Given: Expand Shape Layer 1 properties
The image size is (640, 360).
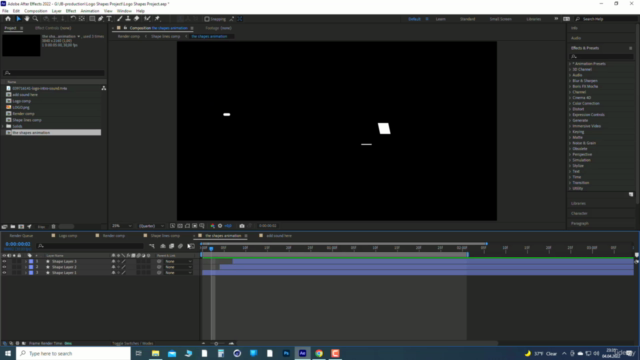Looking at the screenshot, I should click(25, 273).
